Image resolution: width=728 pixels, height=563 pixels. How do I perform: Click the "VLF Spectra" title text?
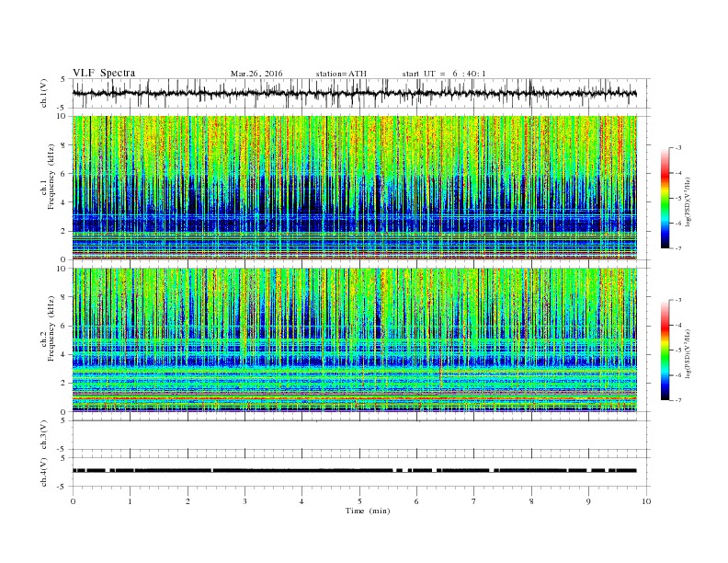104,73
